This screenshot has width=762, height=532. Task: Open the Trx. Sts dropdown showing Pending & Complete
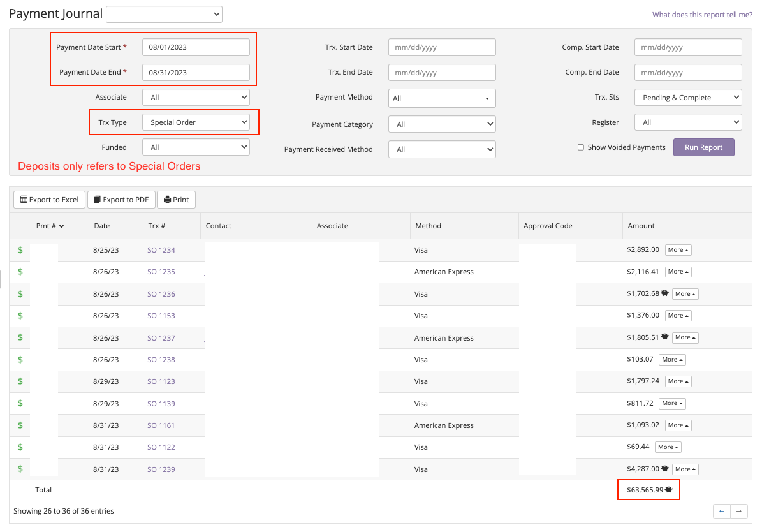pyautogui.click(x=687, y=97)
